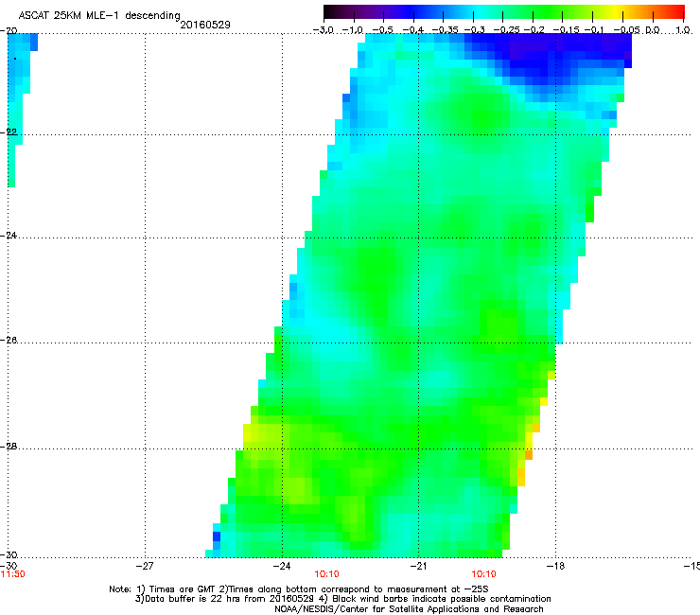The width and height of the screenshot is (700, 615).
Task: Click the '-0.5' color scale label
Action: [x=382, y=30]
